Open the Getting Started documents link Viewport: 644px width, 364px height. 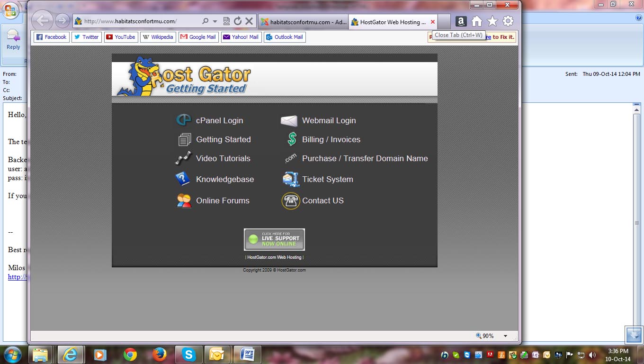(x=223, y=139)
